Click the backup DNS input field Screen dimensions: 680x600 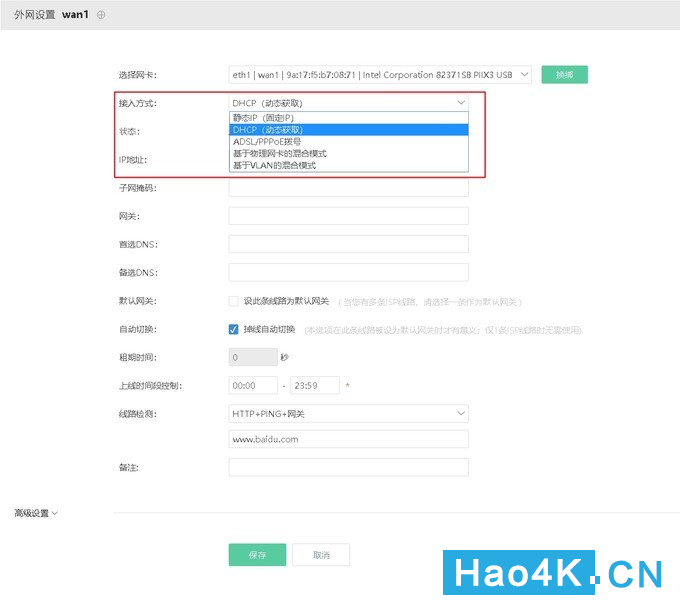349,272
